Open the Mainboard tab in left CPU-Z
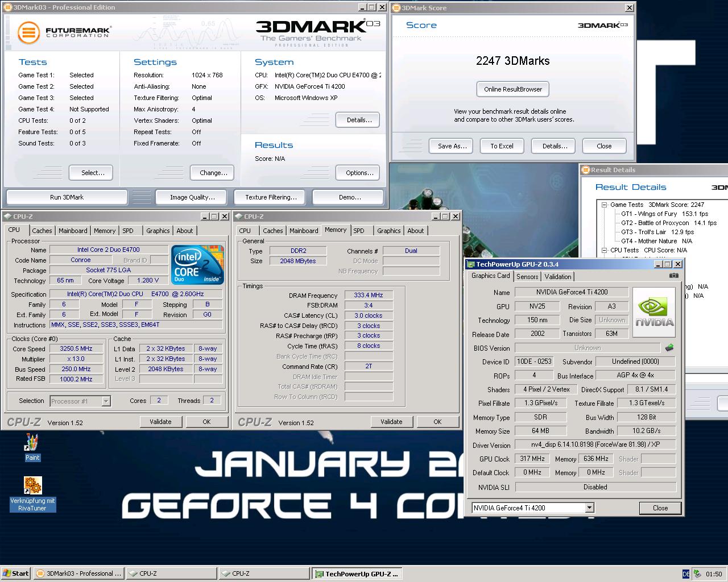The image size is (728, 582). tap(73, 231)
